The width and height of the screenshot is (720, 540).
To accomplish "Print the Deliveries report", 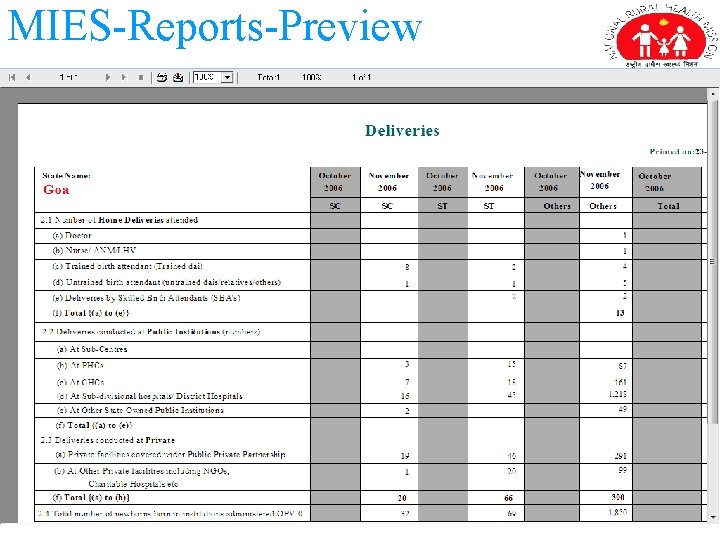I will click(x=162, y=78).
